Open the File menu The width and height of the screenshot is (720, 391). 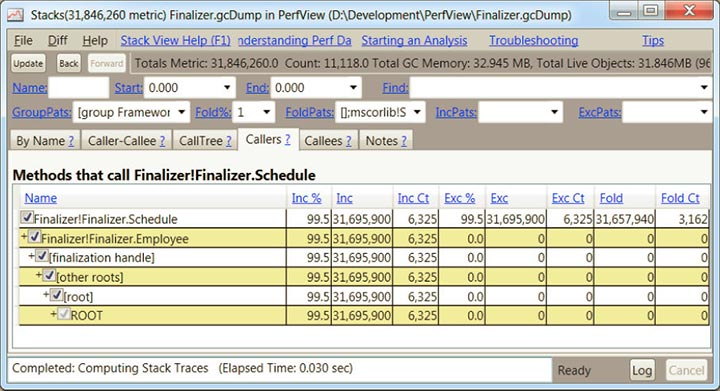[23, 41]
